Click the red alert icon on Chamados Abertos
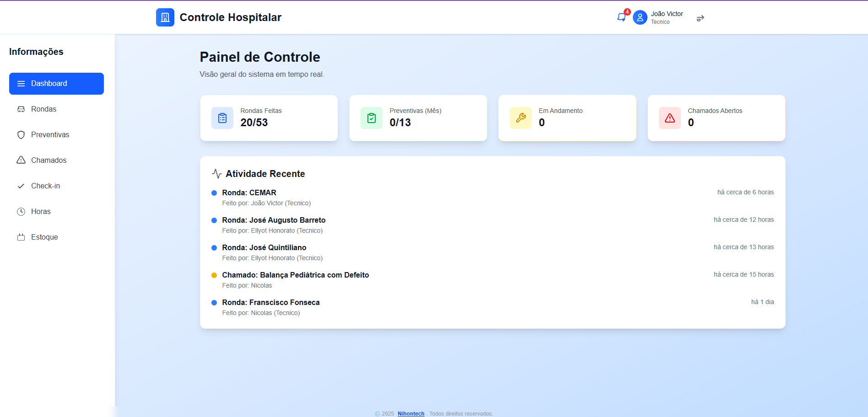 (669, 118)
